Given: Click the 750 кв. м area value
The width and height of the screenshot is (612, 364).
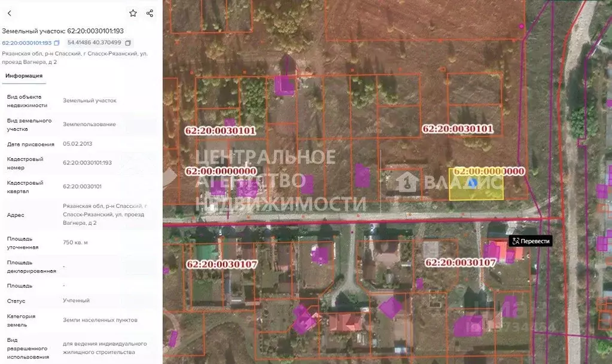Looking at the screenshot, I should [77, 242].
